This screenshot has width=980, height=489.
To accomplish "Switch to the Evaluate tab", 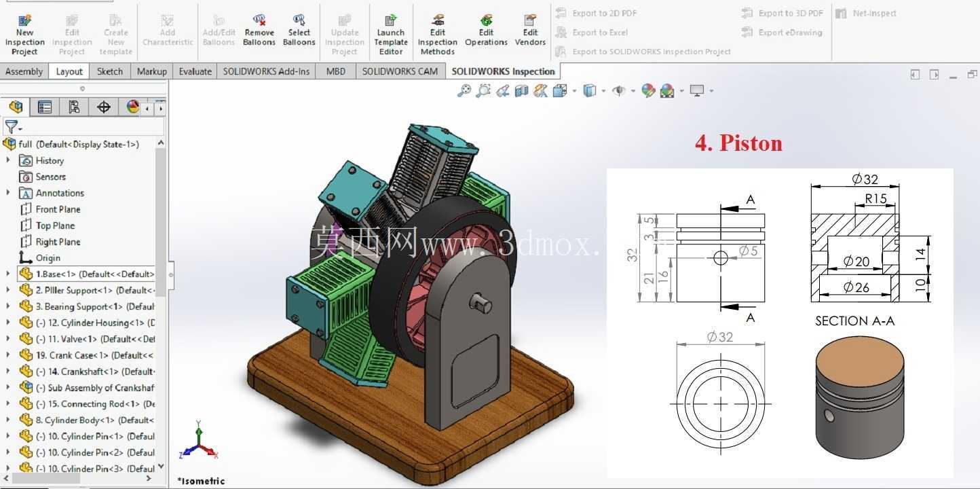I will (195, 71).
